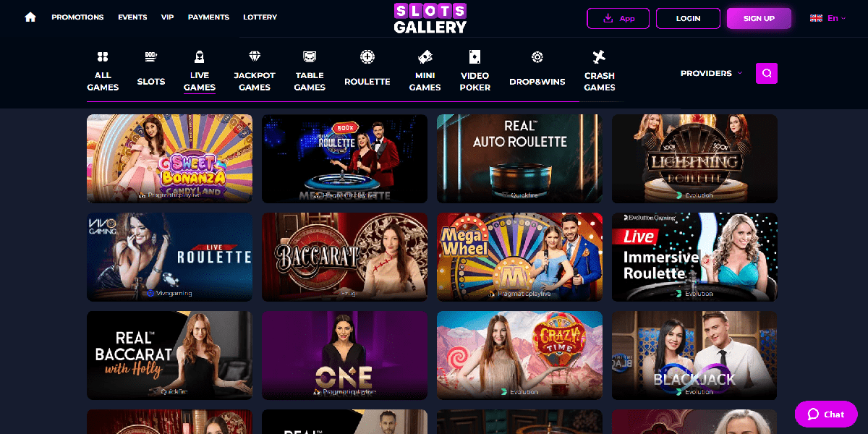Select the Slots category icon
868x434 pixels.
[151, 57]
